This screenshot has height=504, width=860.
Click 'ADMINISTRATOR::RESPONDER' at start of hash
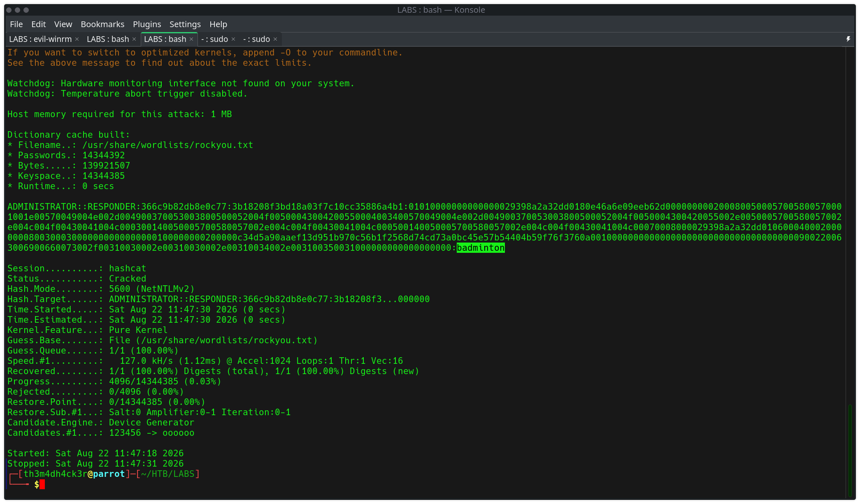tap(71, 207)
